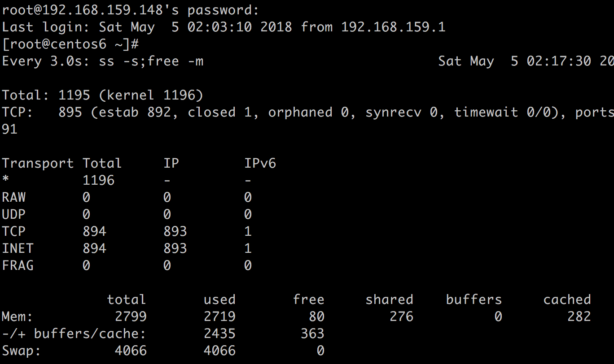The height and width of the screenshot is (364, 614).
Task: Click the '-/+ buffers/cache:' label
Action: coord(74,334)
